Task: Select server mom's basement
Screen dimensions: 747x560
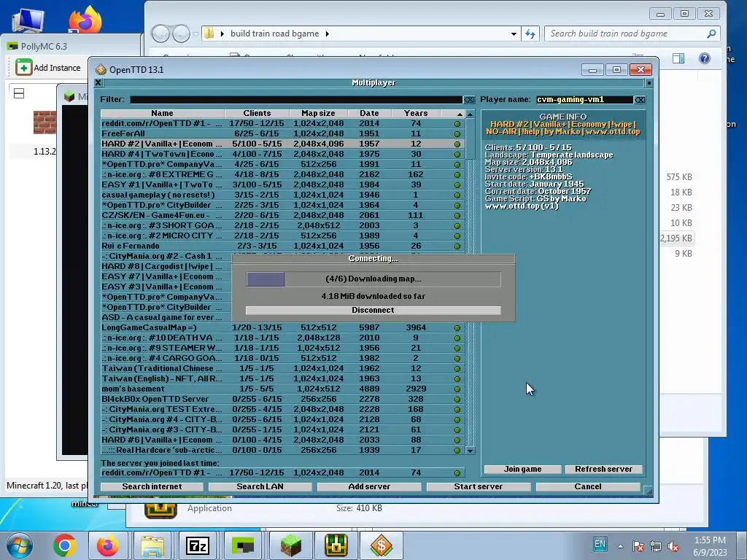Action: [282, 389]
